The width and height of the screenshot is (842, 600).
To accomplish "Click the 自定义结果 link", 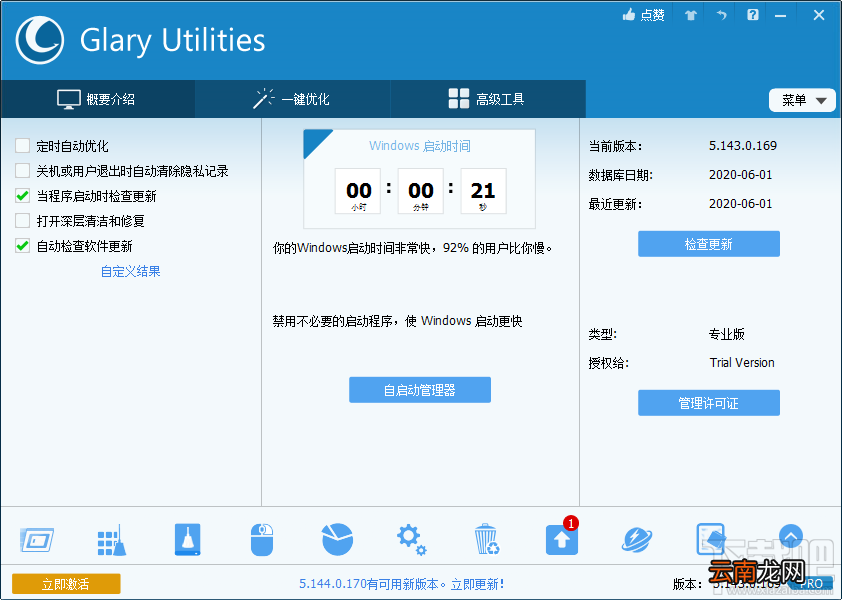I will click(130, 271).
